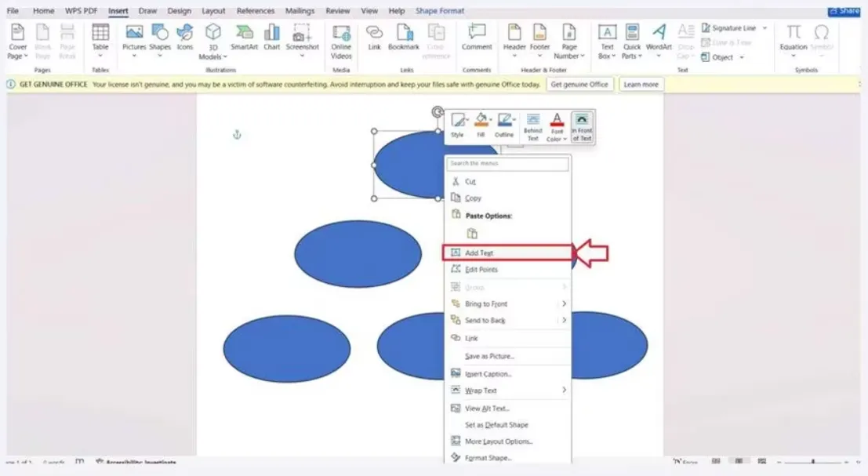
Task: Click the Search the menus field
Action: [x=508, y=164]
